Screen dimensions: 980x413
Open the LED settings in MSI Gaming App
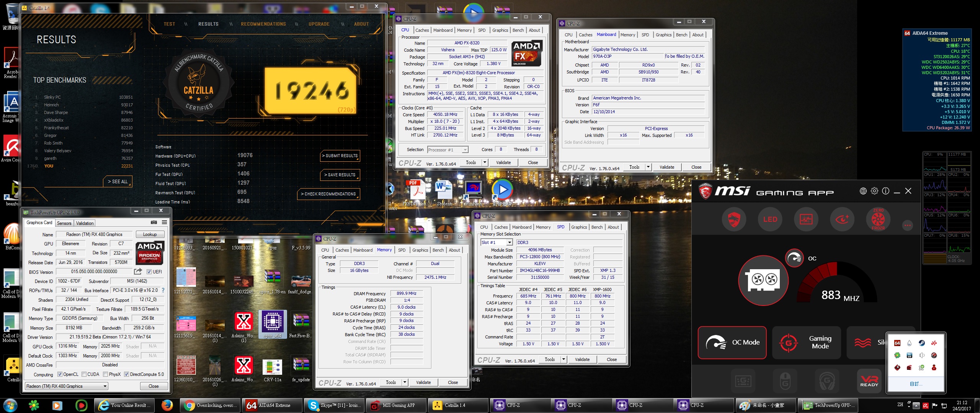770,220
